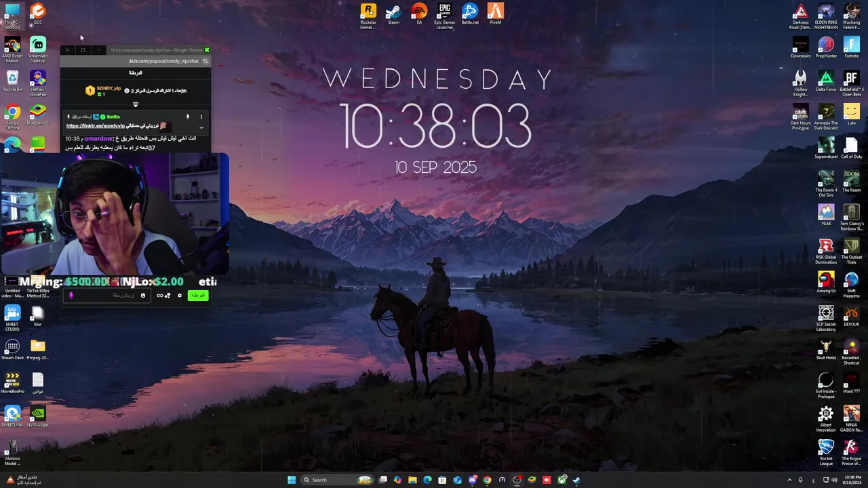Open the emoji picker in chat input
Screen dimensions: 868x488
(142, 296)
